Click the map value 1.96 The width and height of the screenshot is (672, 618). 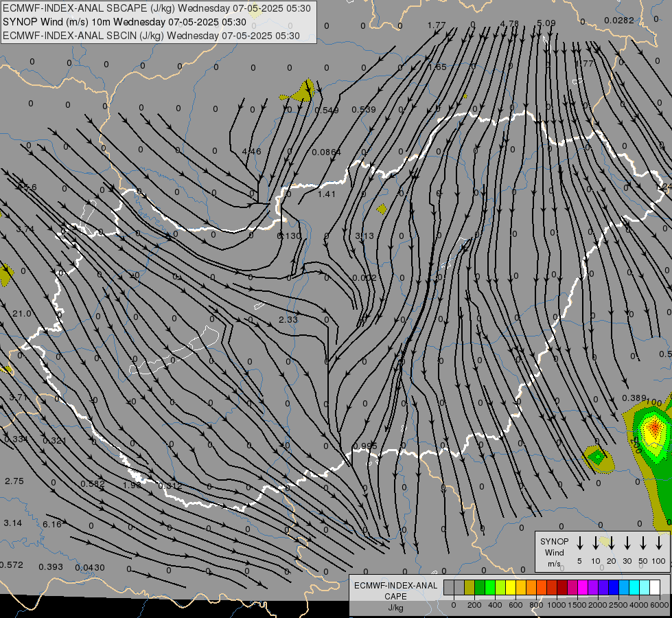(132, 485)
